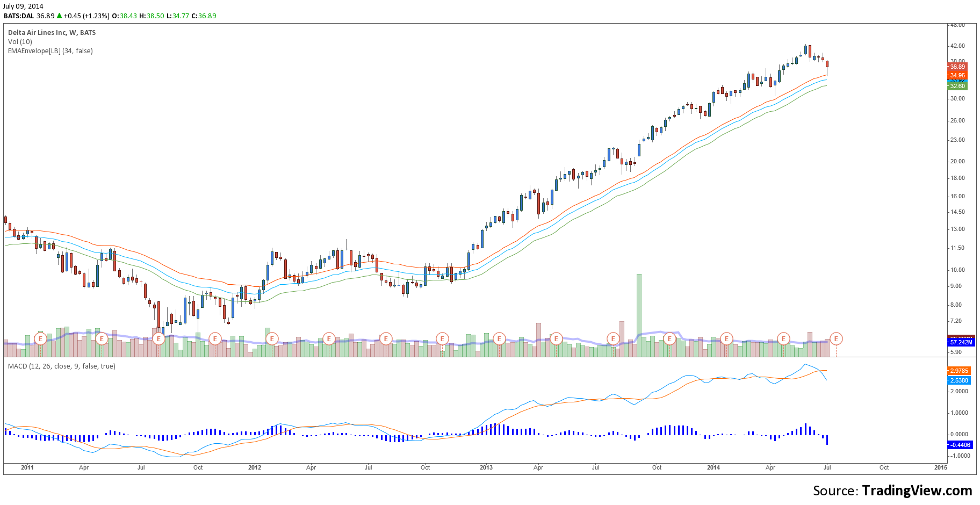Click the 1.0000 MACD axis label
This screenshot has height=505, width=980.
(959, 413)
